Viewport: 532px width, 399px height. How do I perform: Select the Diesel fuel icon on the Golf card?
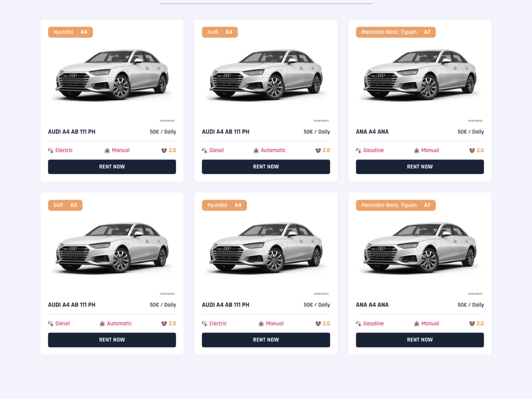tap(51, 324)
